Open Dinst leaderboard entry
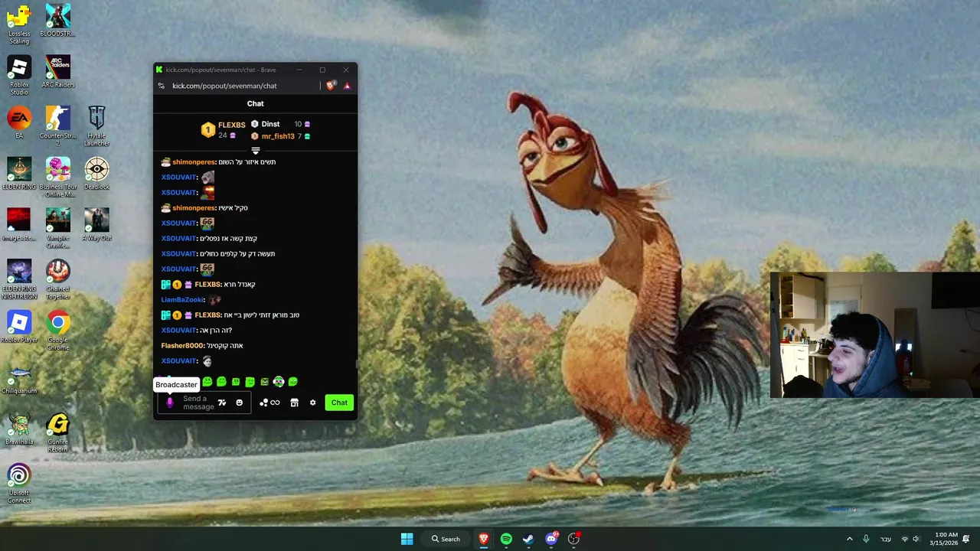Screen dimensions: 980x551 [280, 124]
